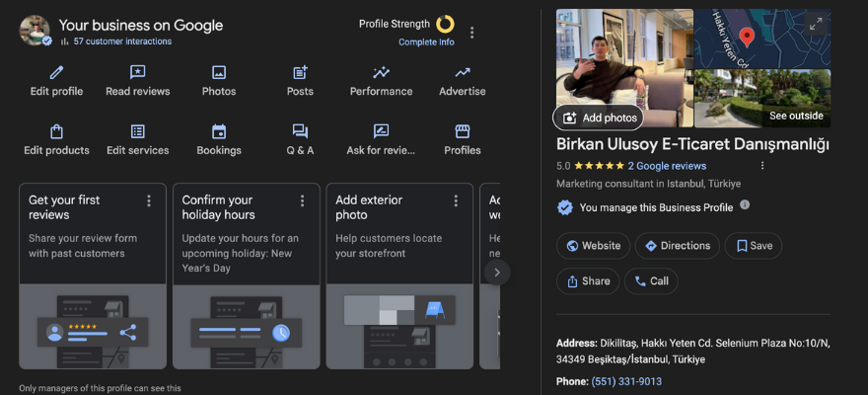Open the Profiles storefront icon
868x395 pixels.
[x=462, y=131]
